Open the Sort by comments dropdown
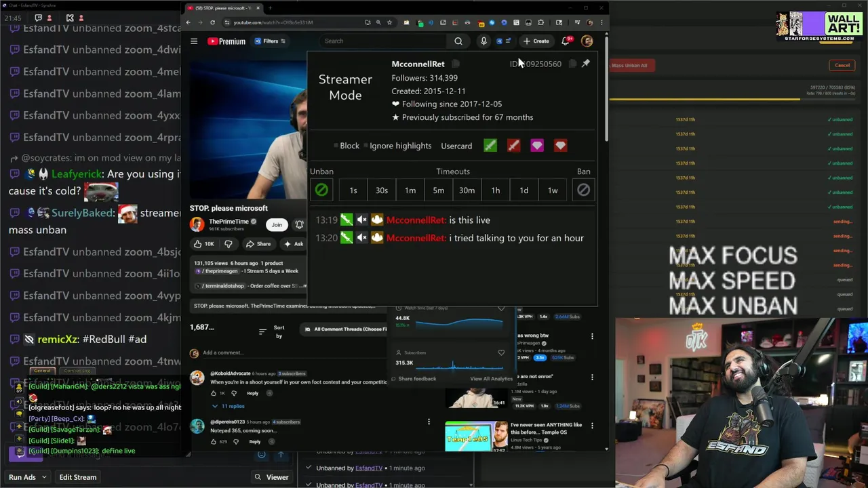The image size is (868, 488). coord(271,331)
